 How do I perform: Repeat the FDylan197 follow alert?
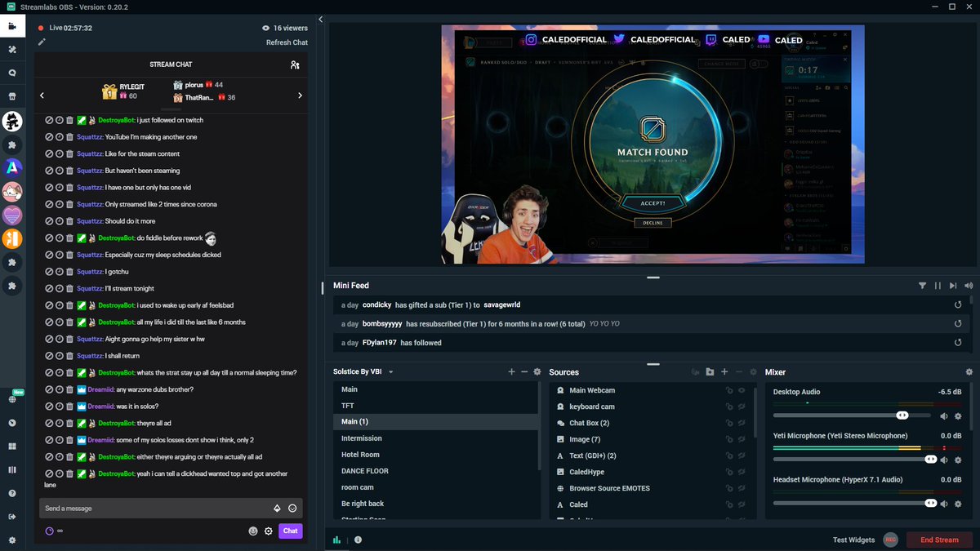tap(958, 343)
